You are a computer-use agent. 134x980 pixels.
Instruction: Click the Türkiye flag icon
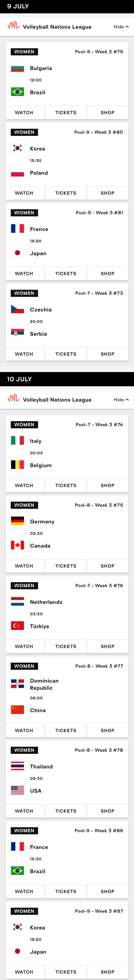[x=18, y=626]
